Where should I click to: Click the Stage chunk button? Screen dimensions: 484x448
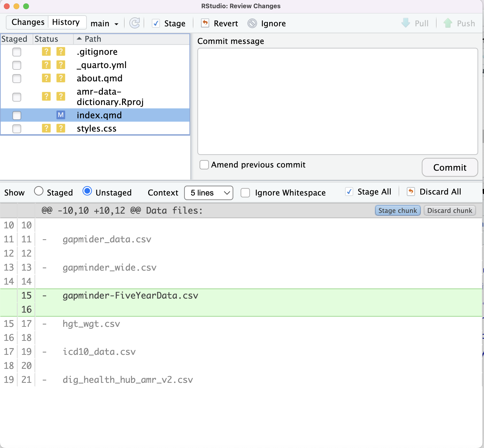(396, 210)
